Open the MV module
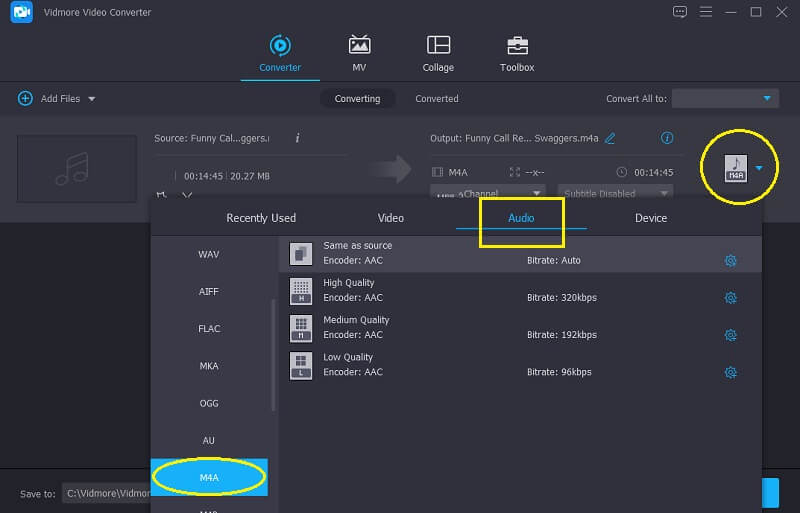 (359, 53)
